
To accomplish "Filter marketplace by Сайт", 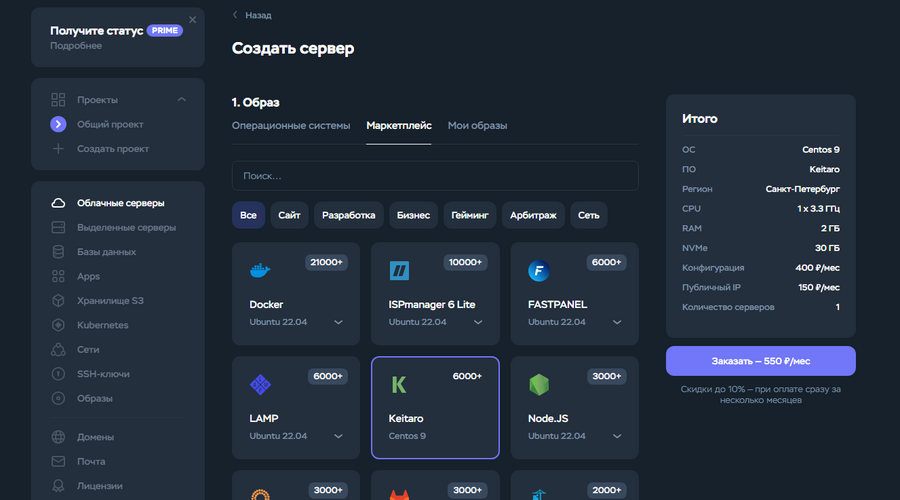I will click(289, 215).
